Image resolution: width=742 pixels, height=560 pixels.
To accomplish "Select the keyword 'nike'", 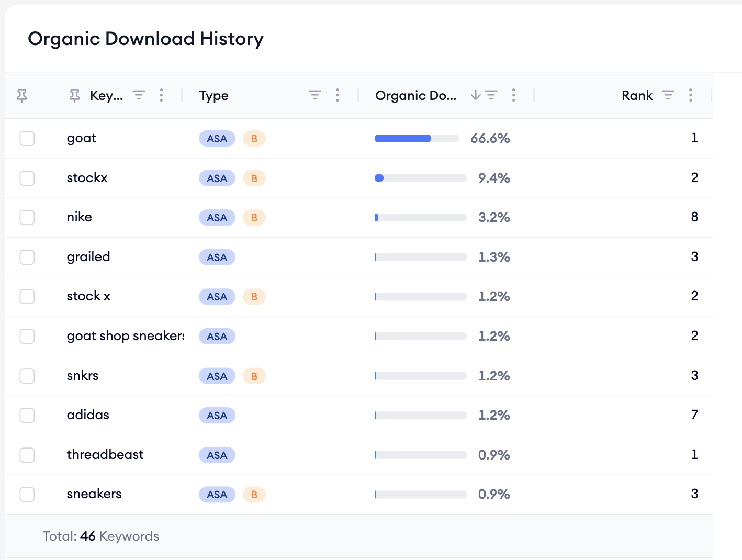I will [x=80, y=217].
